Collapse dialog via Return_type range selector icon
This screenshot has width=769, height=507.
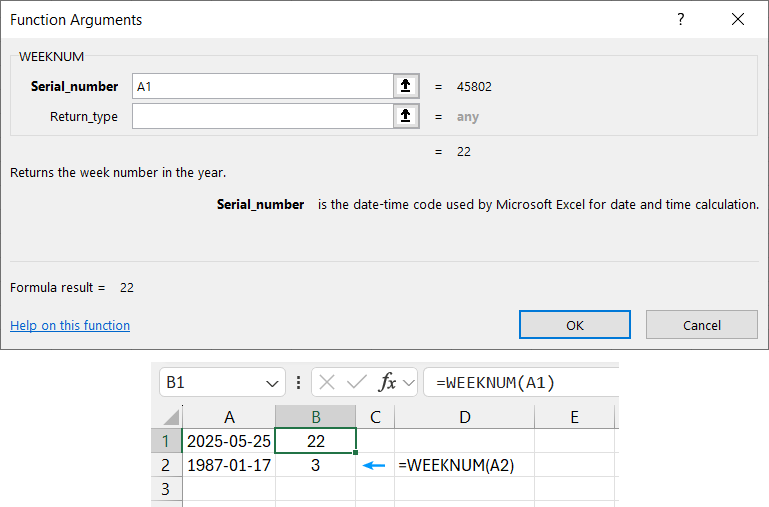(406, 116)
